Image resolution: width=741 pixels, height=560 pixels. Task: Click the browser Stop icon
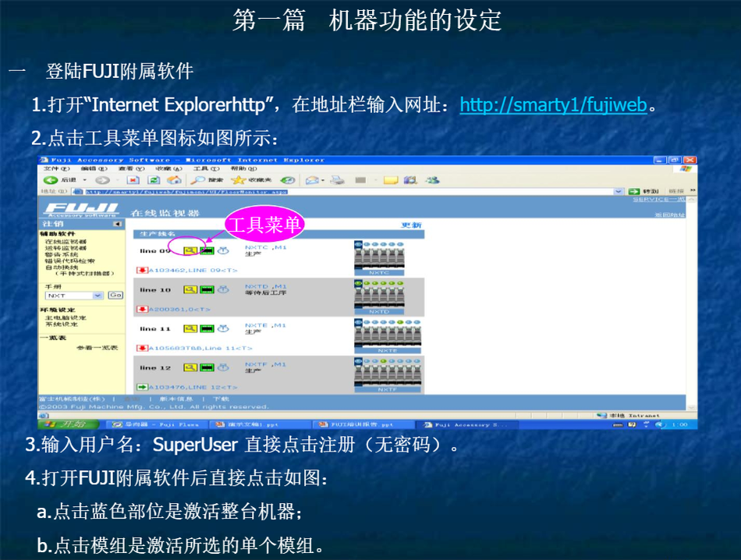tap(133, 180)
